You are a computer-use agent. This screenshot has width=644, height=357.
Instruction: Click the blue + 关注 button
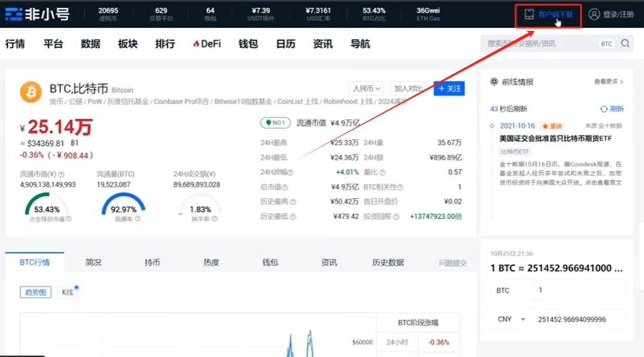449,89
